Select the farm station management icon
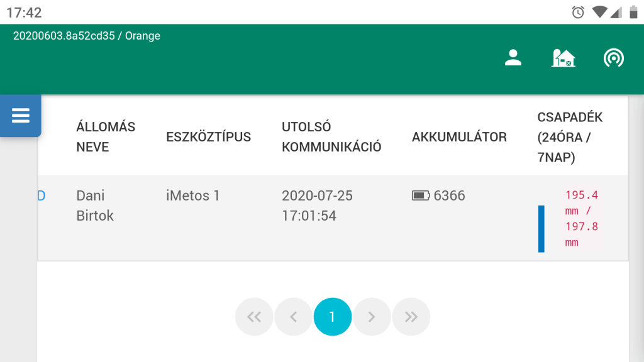The image size is (644, 362). coord(563,58)
